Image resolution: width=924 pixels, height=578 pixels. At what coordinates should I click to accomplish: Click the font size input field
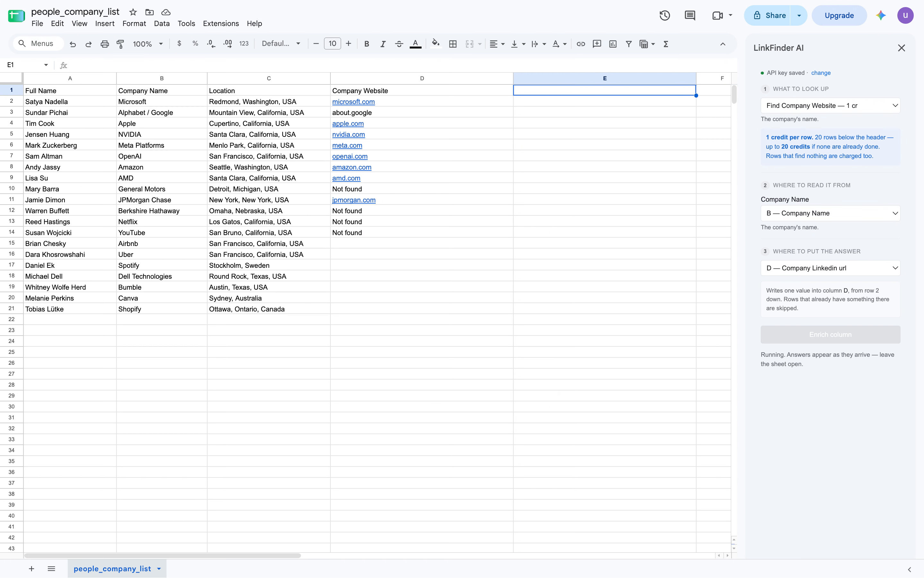tap(332, 44)
